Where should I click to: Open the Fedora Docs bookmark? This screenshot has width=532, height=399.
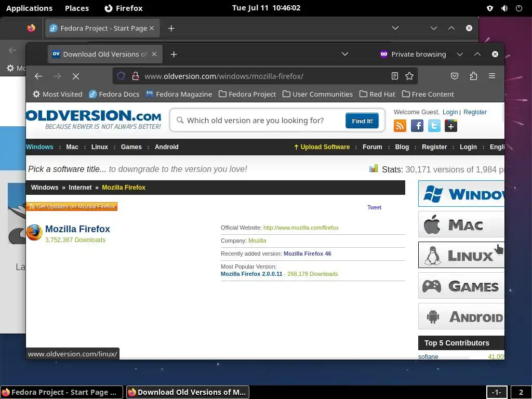coord(114,94)
